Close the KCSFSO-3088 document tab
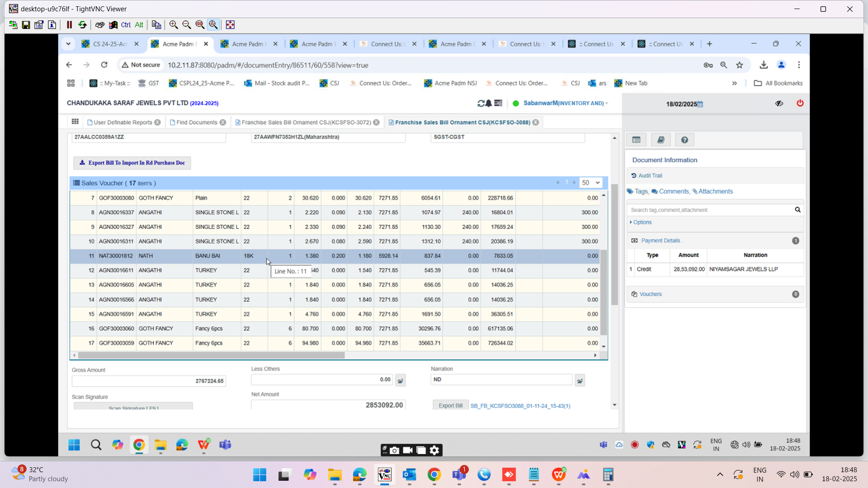This screenshot has width=868, height=488. pyautogui.click(x=536, y=122)
